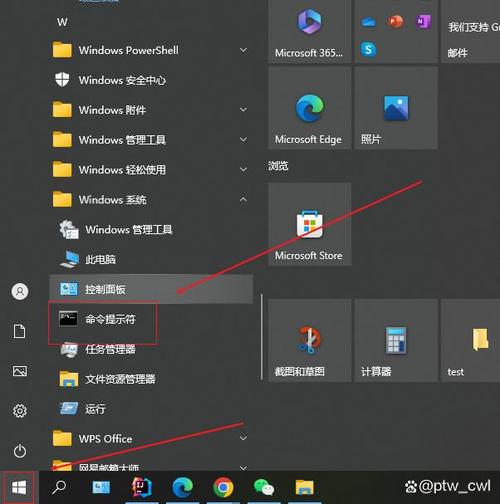The height and width of the screenshot is (504, 500).
Task: Click the taskbar search magnifier icon
Action: coord(59,488)
